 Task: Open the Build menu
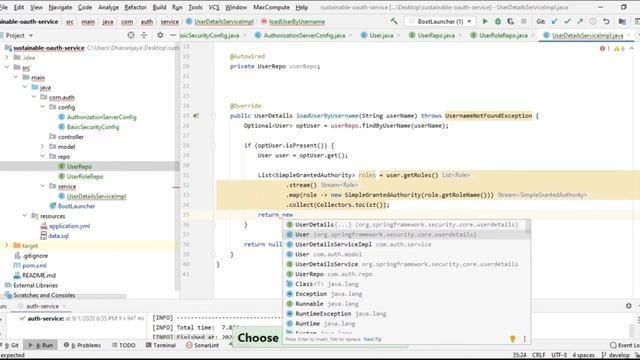[x=159, y=7]
